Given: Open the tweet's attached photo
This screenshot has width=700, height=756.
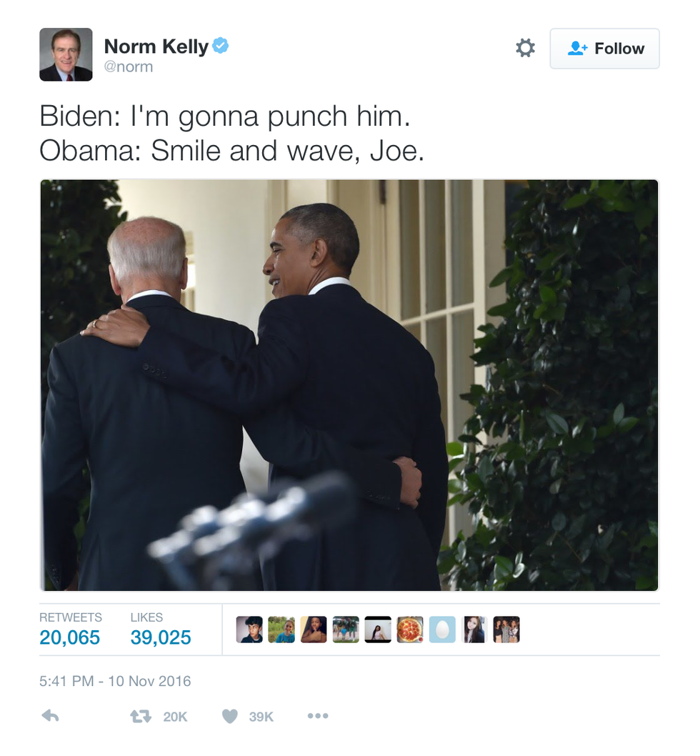Looking at the screenshot, I should [x=349, y=385].
